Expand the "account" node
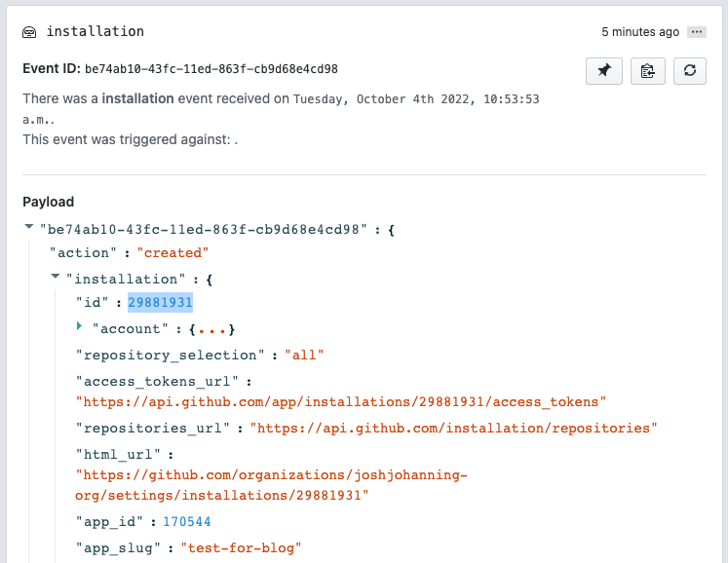 (81, 328)
